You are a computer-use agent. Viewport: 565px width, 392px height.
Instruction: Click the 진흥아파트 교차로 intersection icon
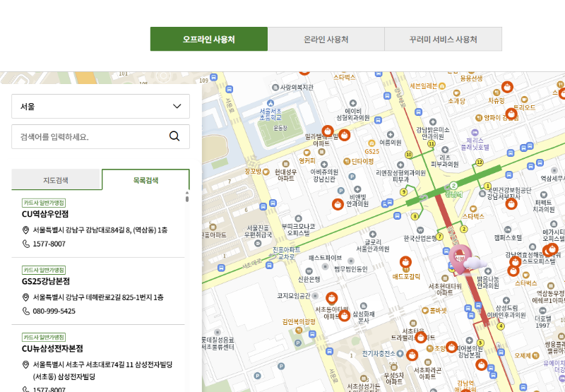tap(272, 256)
